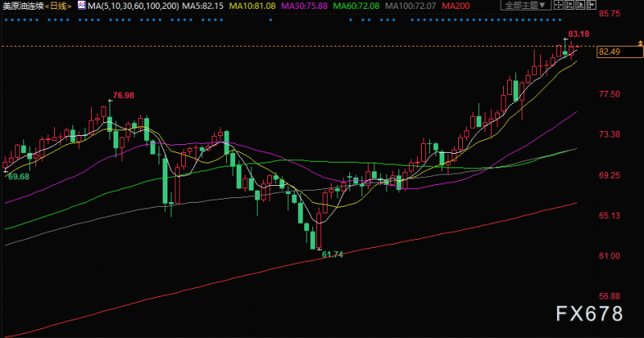Click the red MA200 legend
644x338 pixels.
[456, 6]
